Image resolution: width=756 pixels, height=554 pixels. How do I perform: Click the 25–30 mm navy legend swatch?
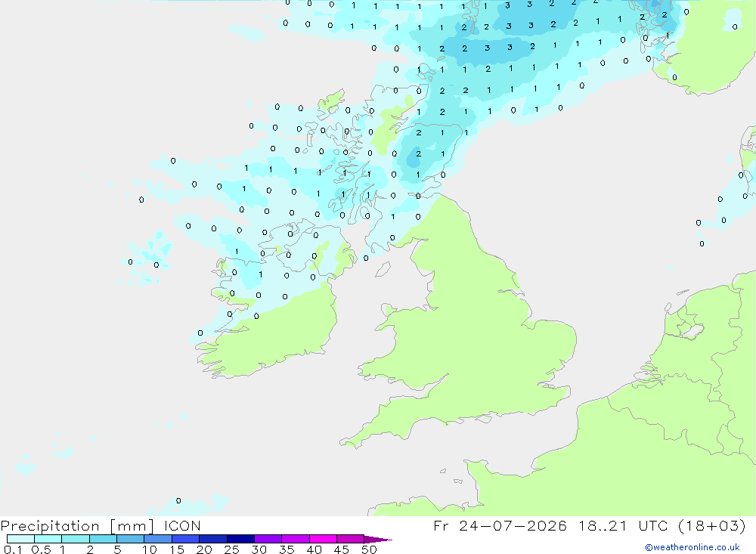click(240, 539)
